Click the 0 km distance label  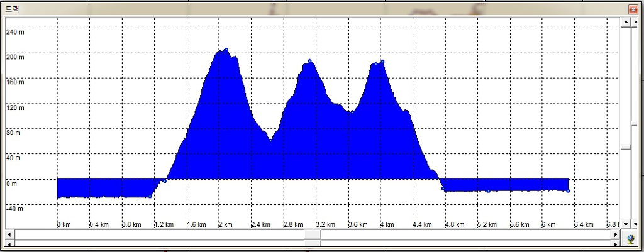[64, 224]
